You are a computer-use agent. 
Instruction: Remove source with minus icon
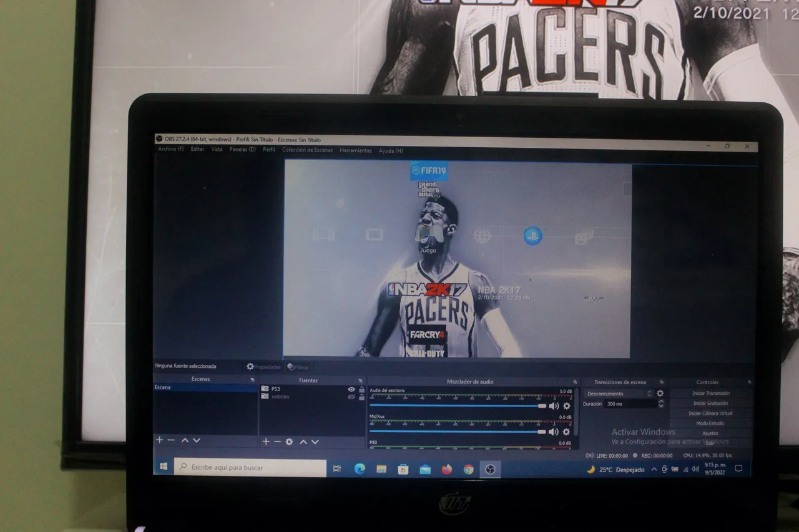pyautogui.click(x=277, y=442)
